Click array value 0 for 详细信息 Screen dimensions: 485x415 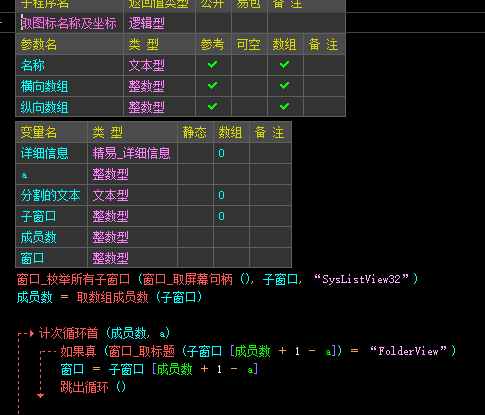221,153
